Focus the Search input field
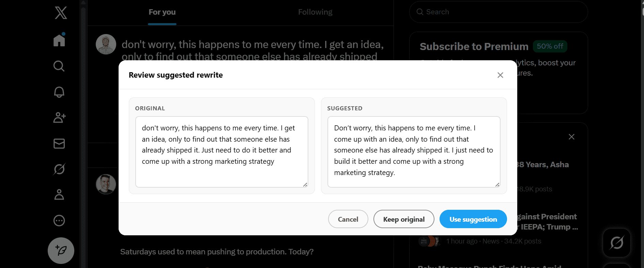Screen dimensions: 644x268 coord(501,12)
